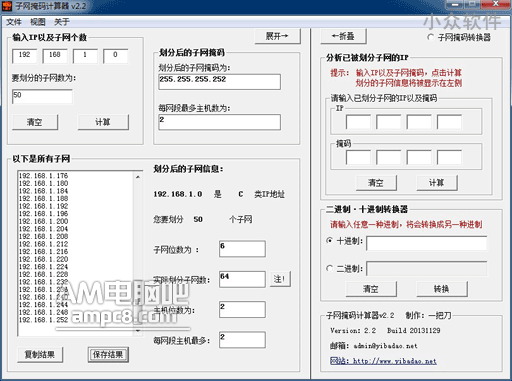Open the 关于 menu
The height and width of the screenshot is (381, 512).
pos(62,22)
